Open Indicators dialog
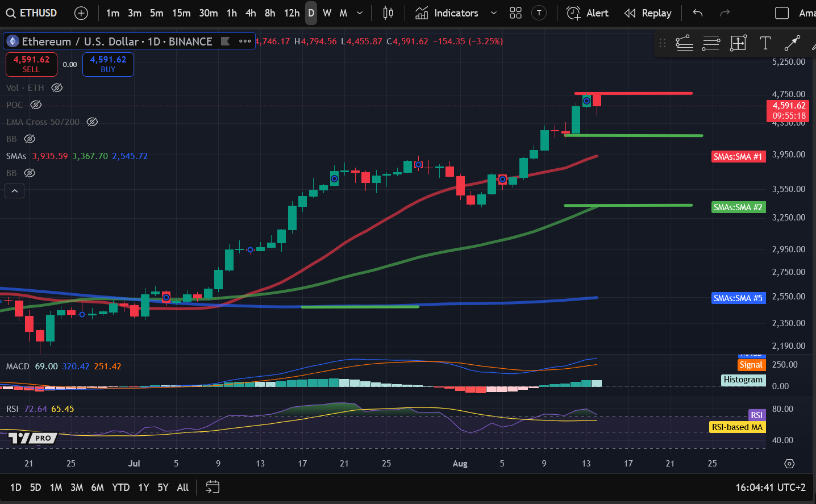 pos(447,13)
